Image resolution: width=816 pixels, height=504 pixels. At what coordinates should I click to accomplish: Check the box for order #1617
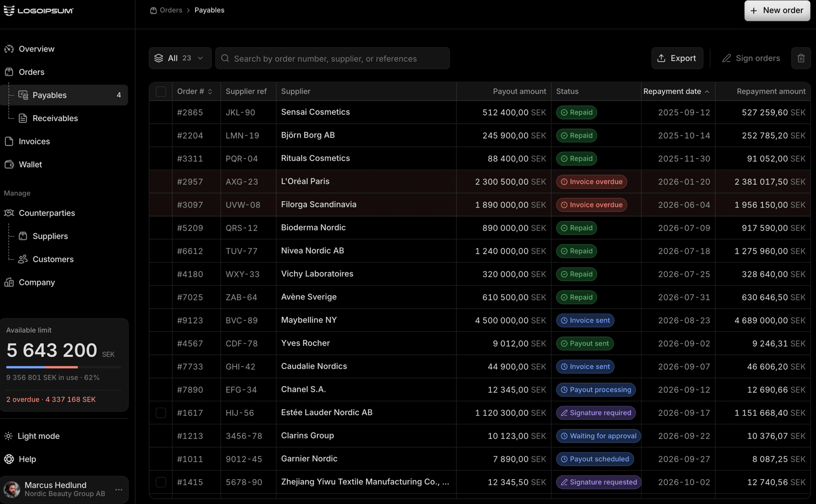161,413
